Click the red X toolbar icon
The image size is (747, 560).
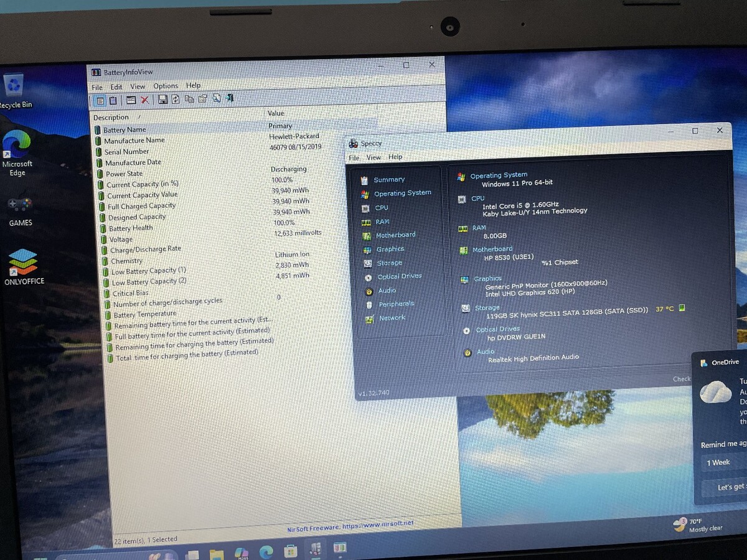click(x=145, y=100)
